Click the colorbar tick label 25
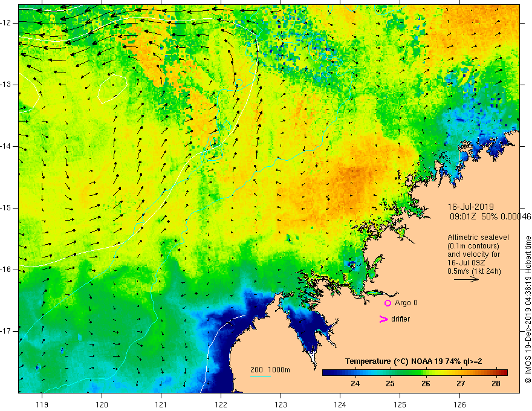Screen dimensions: 532x411 [x=390, y=384]
